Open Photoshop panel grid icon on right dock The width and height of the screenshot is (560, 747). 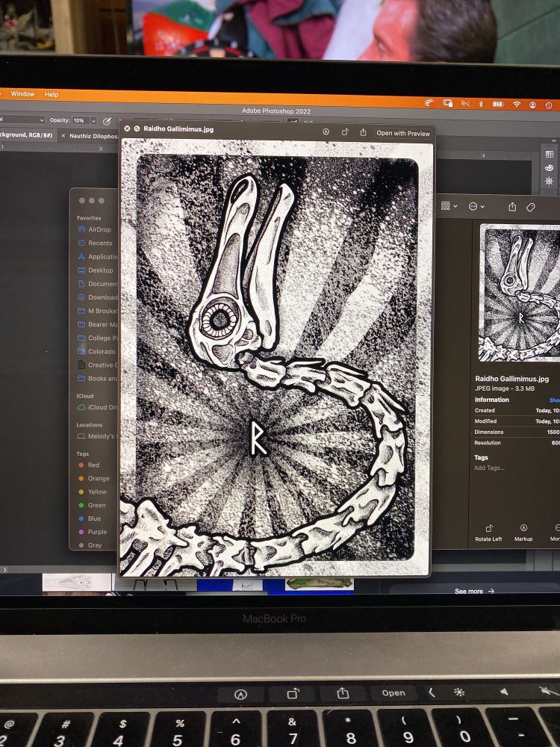point(549,154)
